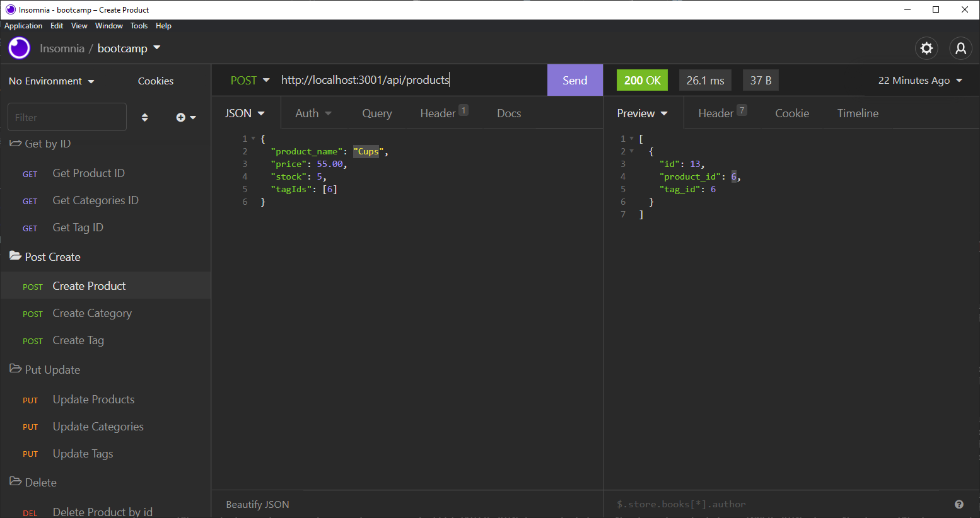Click the [6] tagIds value

(330, 189)
